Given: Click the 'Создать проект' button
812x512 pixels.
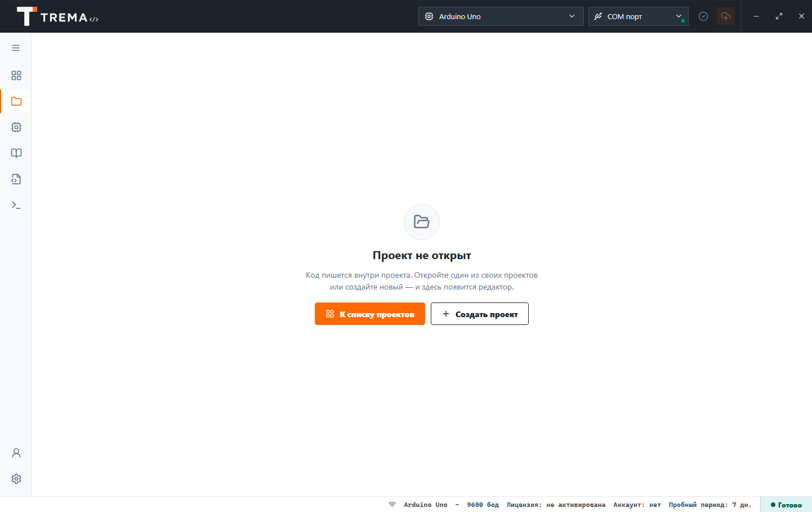Looking at the screenshot, I should pyautogui.click(x=480, y=314).
